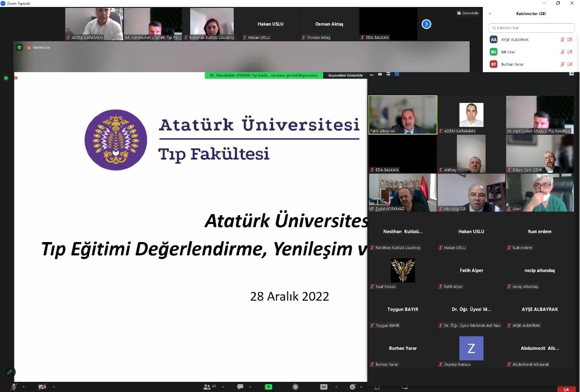
Task: Click the record circle icon
Action: click(295, 387)
